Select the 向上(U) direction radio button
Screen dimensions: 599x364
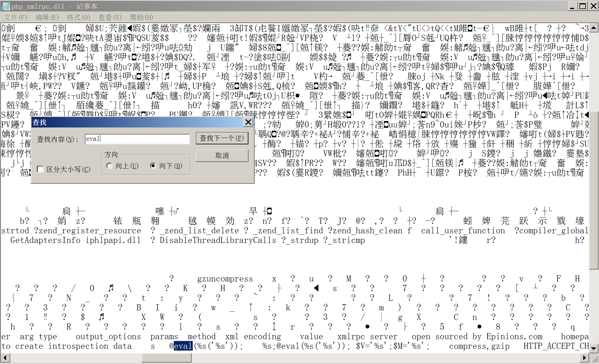(x=109, y=166)
